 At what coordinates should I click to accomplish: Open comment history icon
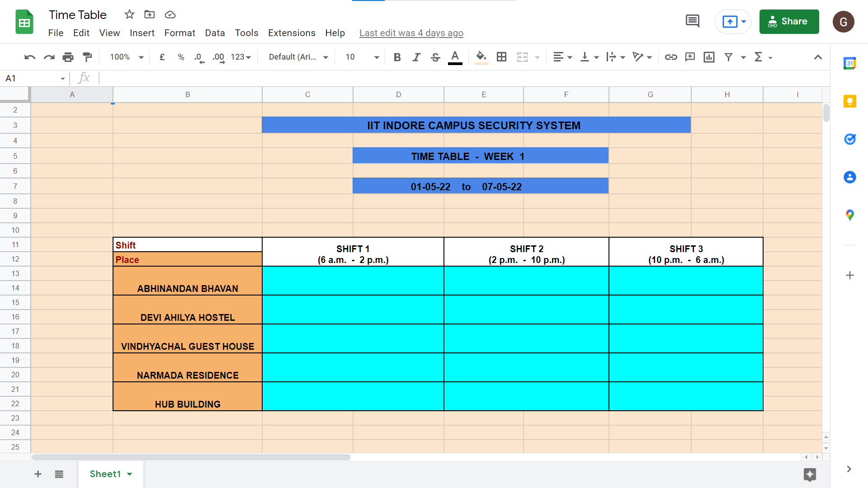pyautogui.click(x=692, y=21)
